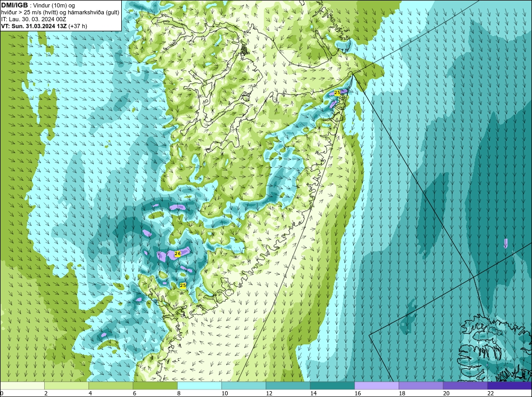Click the 4–6 m/s medium green legend swatch

pyautogui.click(x=111, y=386)
